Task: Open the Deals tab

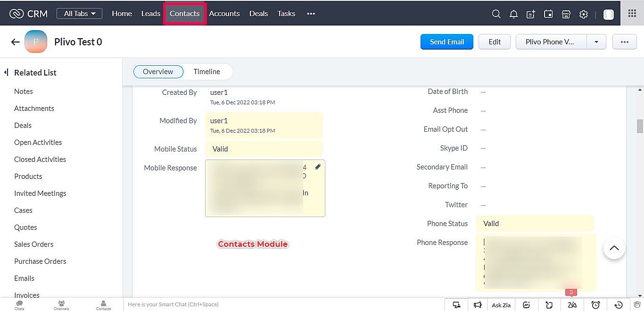Action: [258, 14]
